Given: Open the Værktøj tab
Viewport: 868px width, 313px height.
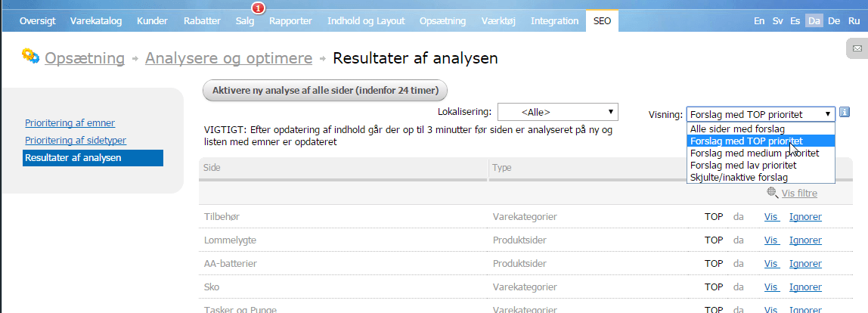Looking at the screenshot, I should click(498, 21).
